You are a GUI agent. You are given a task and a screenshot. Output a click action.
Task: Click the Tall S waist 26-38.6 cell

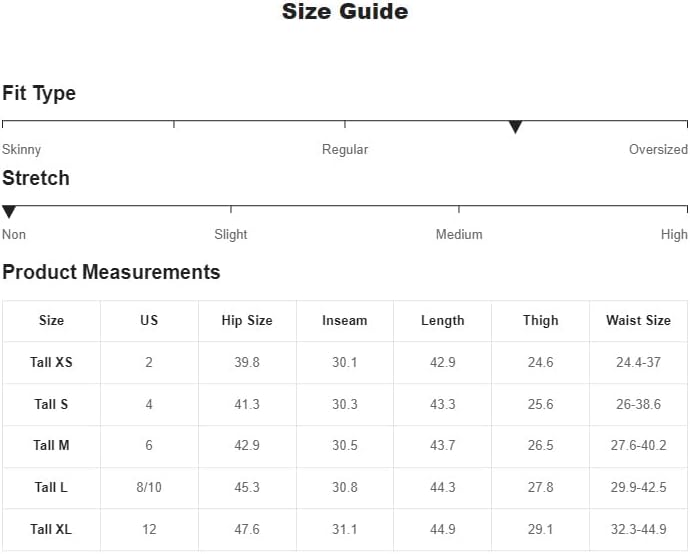pyautogui.click(x=638, y=405)
